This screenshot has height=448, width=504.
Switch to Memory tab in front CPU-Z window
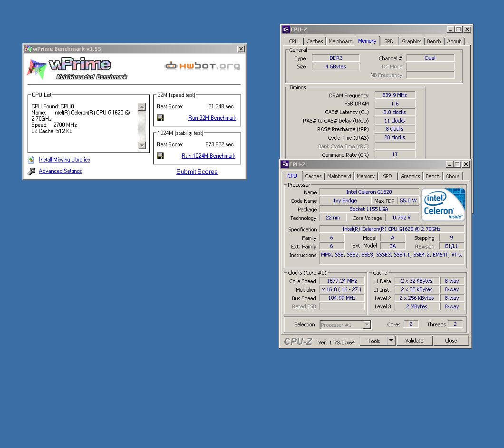[x=366, y=176]
